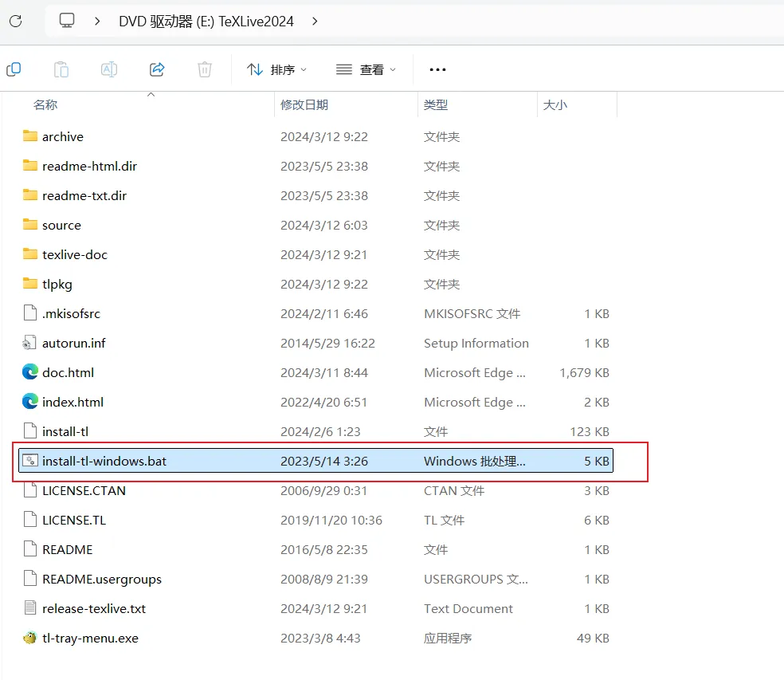
Task: Select the tl-tray-menu.exe application icon
Action: [30, 638]
